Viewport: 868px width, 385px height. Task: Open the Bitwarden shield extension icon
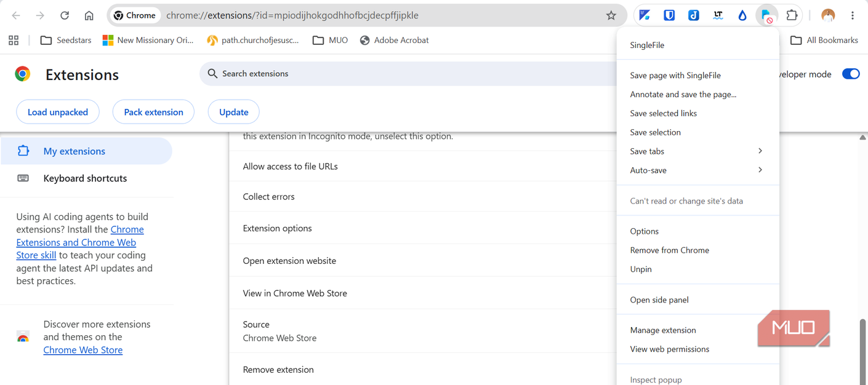(x=669, y=15)
